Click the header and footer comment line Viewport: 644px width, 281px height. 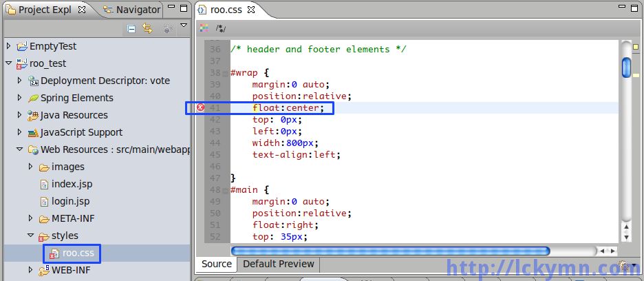tap(319, 50)
